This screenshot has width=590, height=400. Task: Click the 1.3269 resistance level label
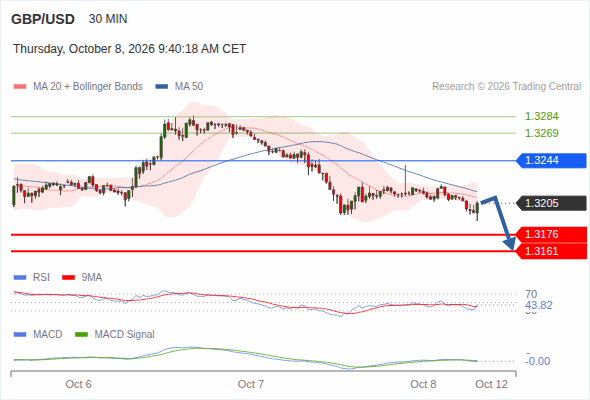(541, 133)
